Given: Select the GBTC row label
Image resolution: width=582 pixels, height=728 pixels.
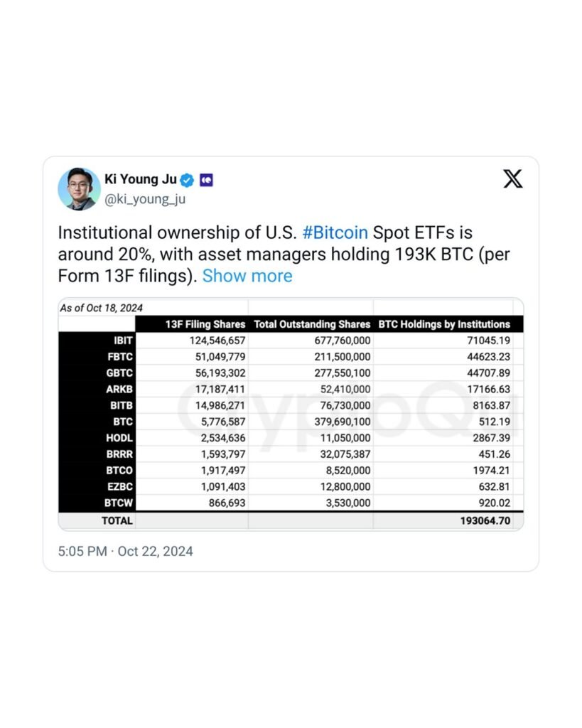Looking at the screenshot, I should coord(119,373).
